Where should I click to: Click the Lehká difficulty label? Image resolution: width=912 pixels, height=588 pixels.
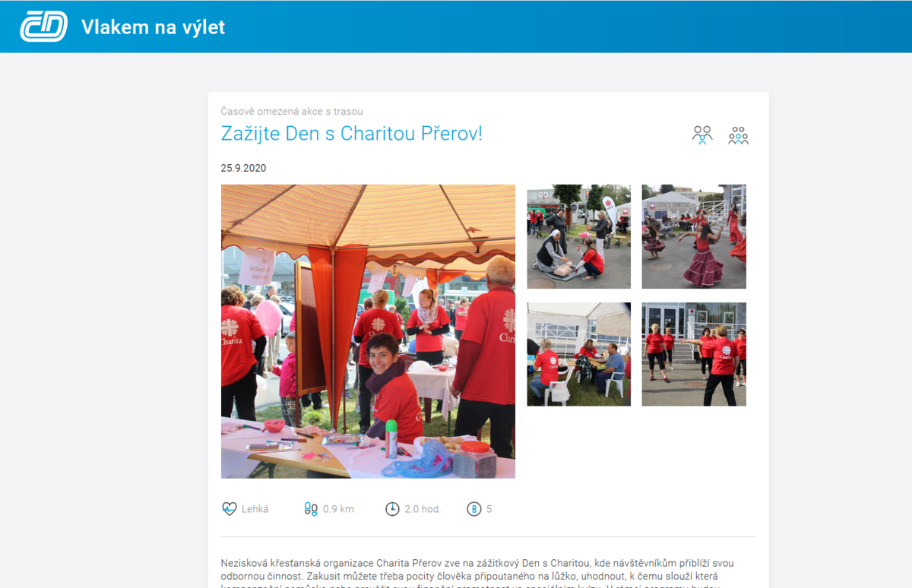255,509
